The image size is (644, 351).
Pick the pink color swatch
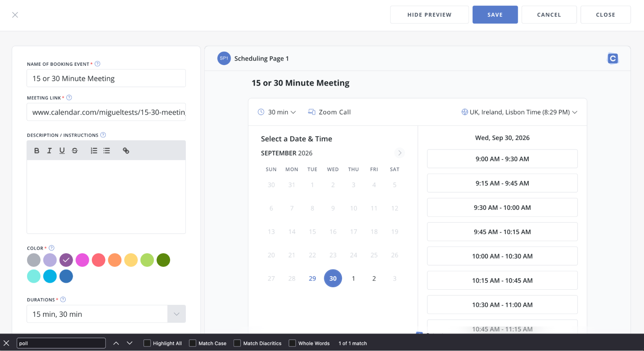pyautogui.click(x=82, y=260)
